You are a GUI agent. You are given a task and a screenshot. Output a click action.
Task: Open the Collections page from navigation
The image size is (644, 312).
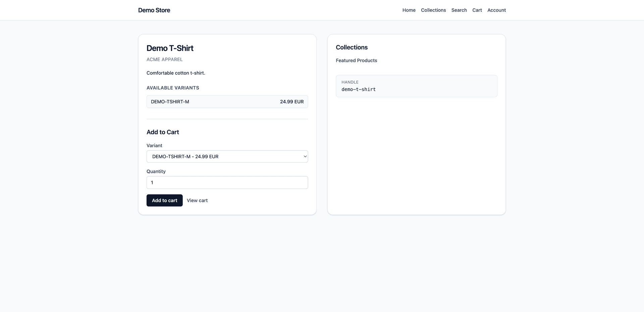coord(433,10)
